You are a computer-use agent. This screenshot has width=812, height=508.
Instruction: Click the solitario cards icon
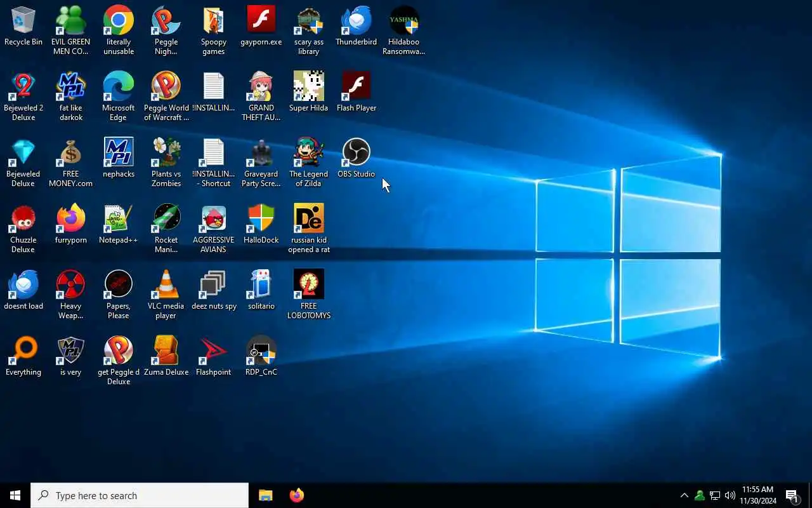[x=261, y=291]
